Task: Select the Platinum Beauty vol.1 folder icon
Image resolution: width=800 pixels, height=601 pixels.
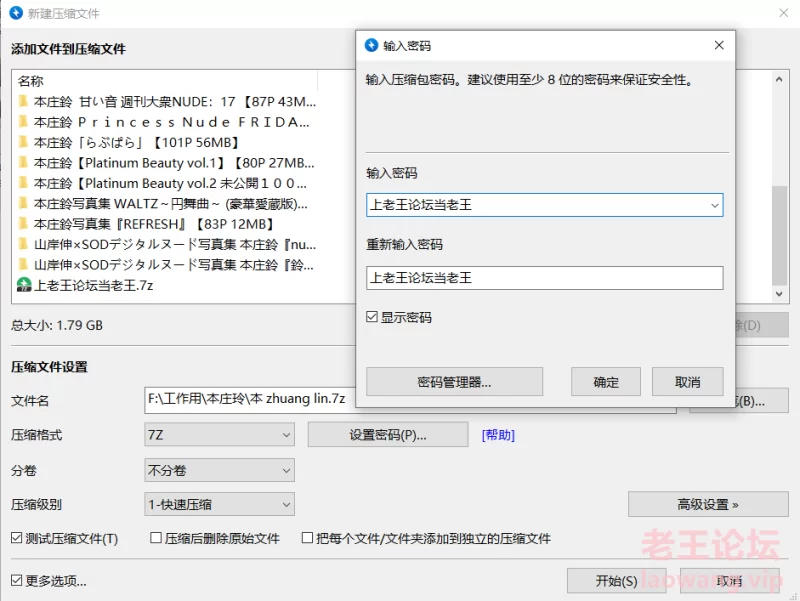Action: (x=23, y=162)
